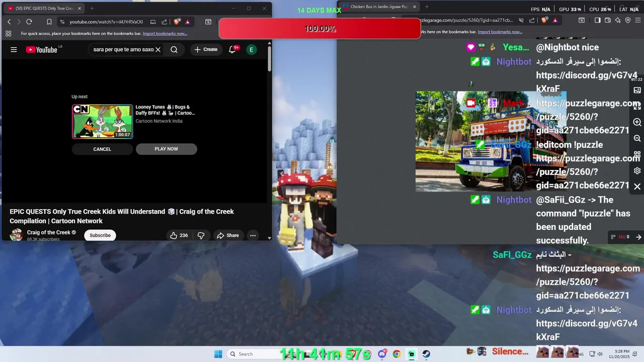Open puzzle settings gear

coord(637,171)
